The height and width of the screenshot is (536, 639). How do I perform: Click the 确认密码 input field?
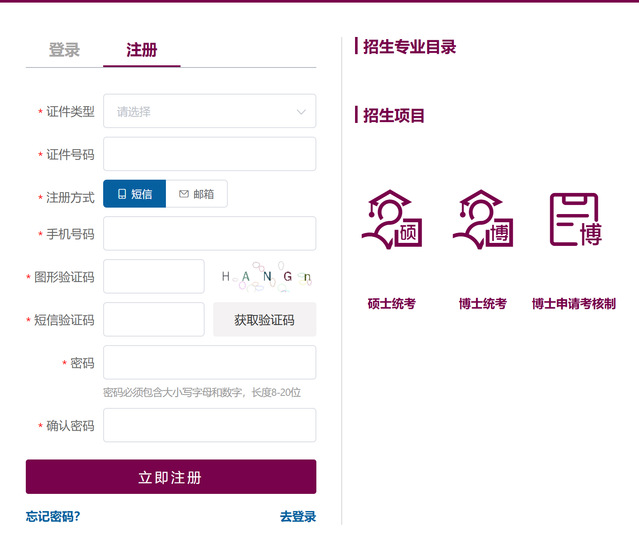209,425
